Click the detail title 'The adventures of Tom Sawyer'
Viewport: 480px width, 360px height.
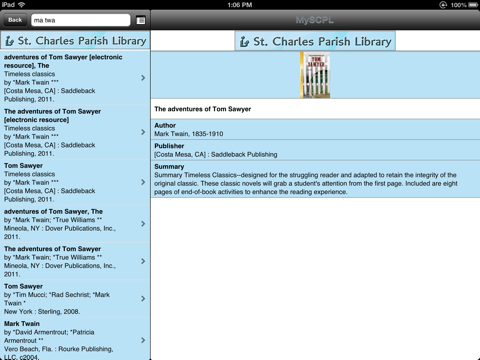pyautogui.click(x=203, y=109)
